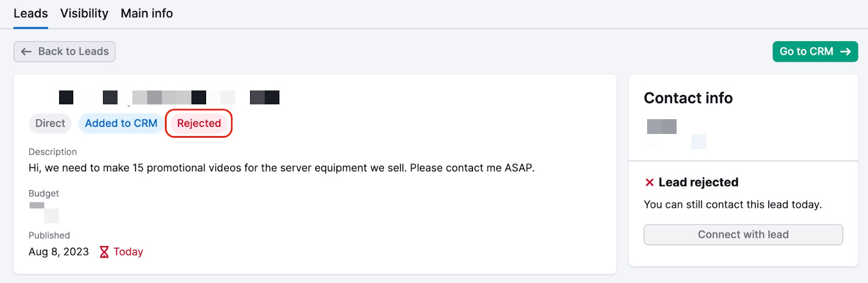Click the Aug 8, 2023 published date
Viewport: 868px width, 283px height.
[x=59, y=252]
